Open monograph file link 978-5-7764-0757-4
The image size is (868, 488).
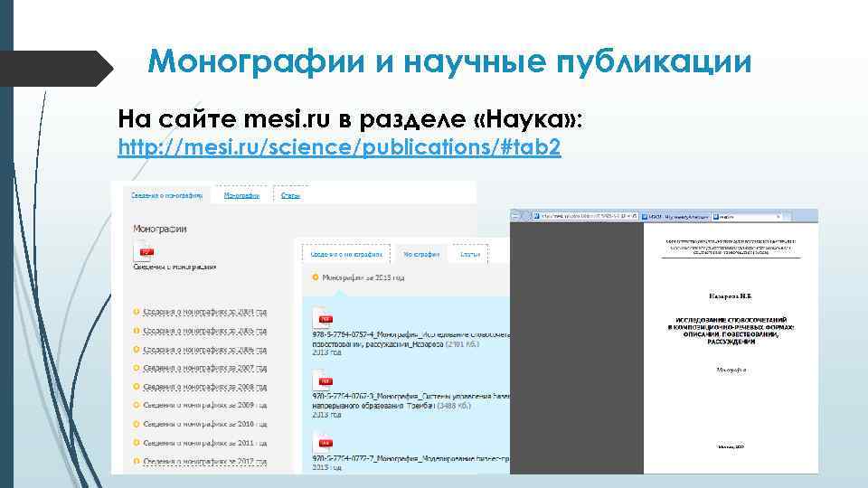coord(410,339)
